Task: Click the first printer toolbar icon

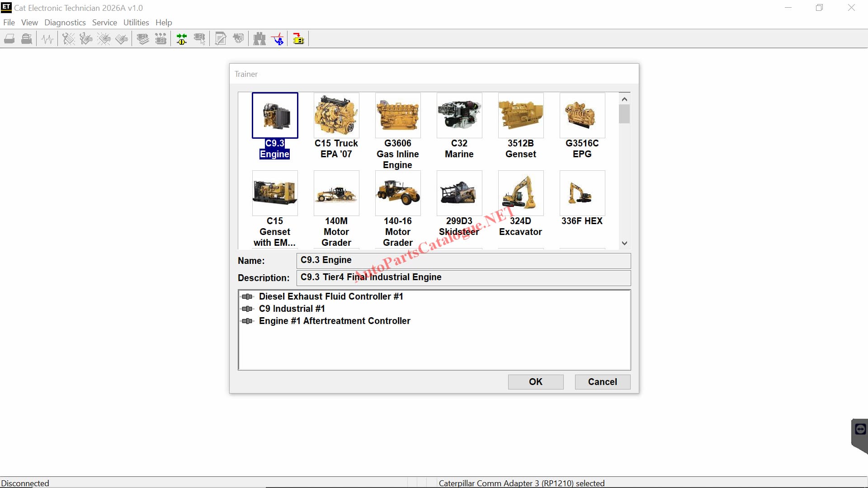Action: click(9, 39)
